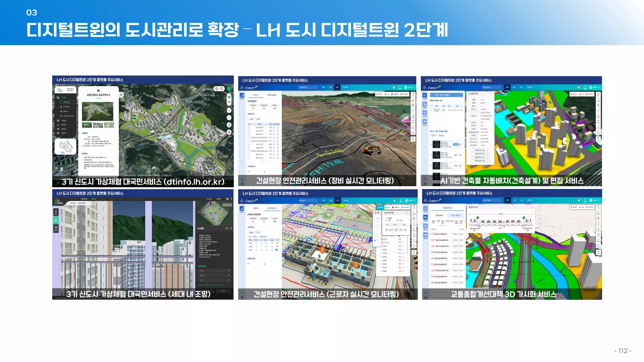
Task: Check header checkbox in AI 자동배치 list
Action: click(431, 106)
